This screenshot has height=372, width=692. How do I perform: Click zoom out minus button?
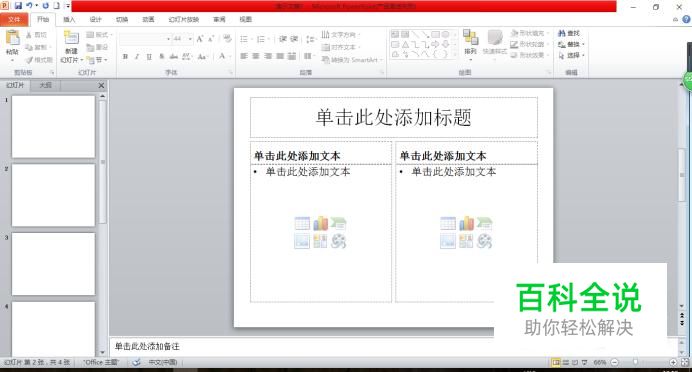(615, 362)
